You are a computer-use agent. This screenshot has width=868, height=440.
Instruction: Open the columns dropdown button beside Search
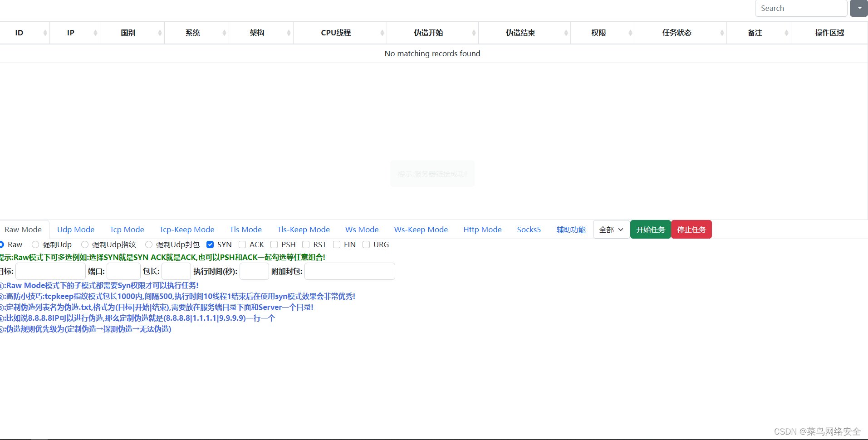click(x=859, y=8)
